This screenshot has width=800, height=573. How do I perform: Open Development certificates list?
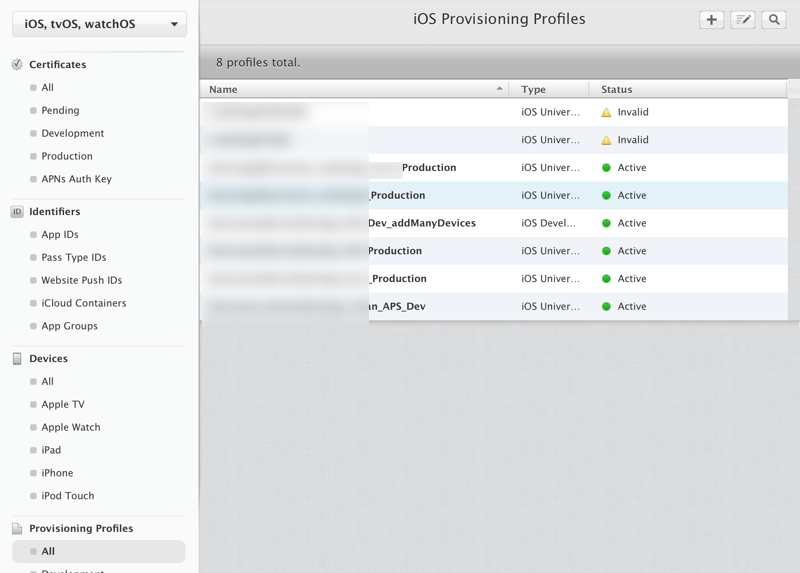(x=72, y=133)
